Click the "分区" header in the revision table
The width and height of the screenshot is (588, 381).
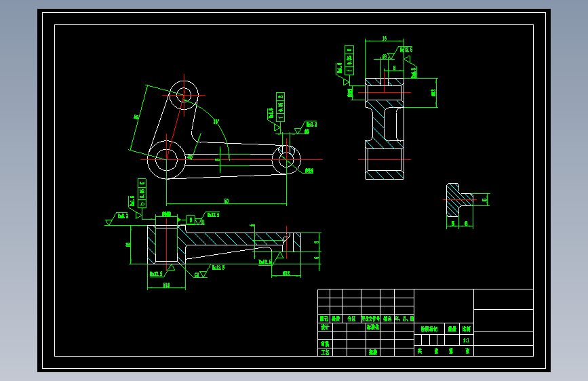[351, 319]
